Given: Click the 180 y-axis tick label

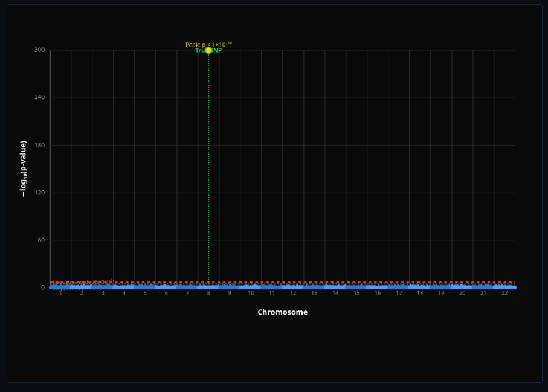Looking at the screenshot, I should (x=40, y=145).
